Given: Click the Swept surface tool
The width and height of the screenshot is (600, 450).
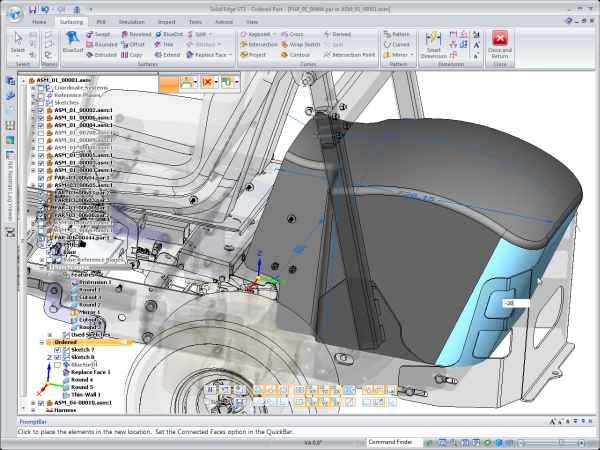Looking at the screenshot, I should [x=102, y=33].
